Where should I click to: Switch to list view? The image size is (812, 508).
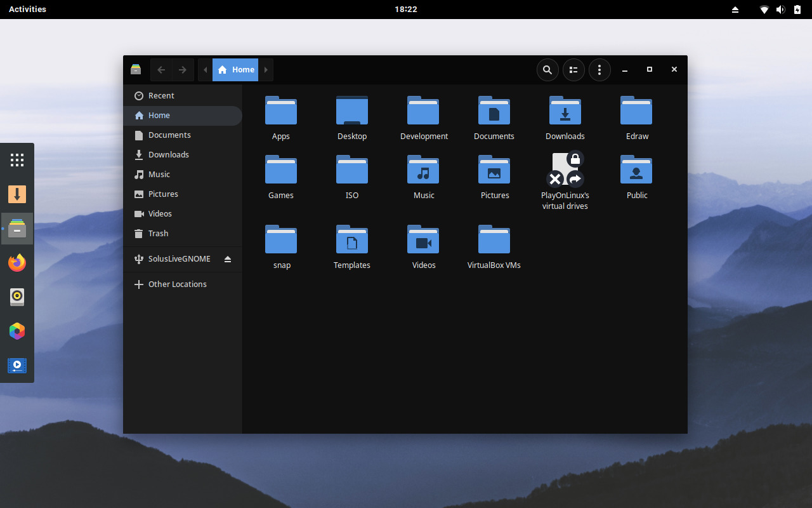coord(573,69)
